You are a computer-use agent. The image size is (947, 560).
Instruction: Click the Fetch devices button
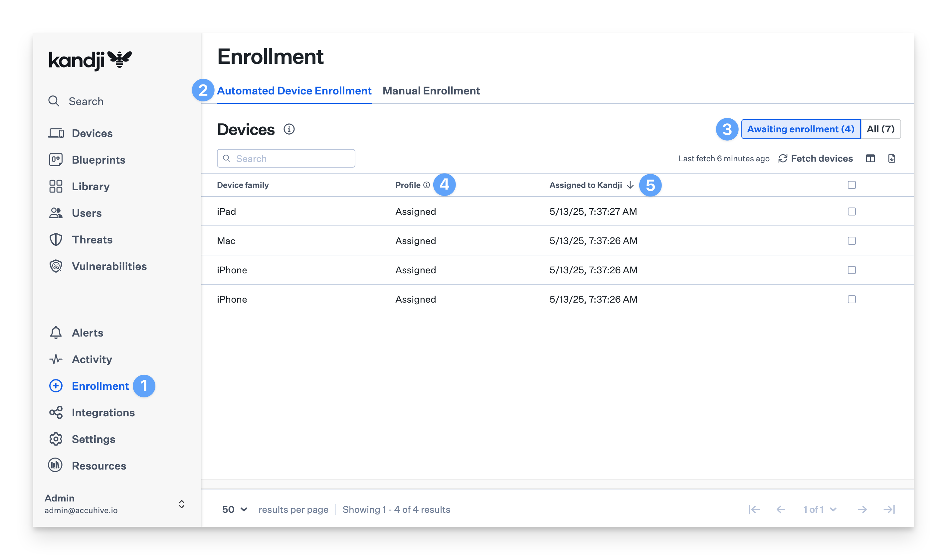[x=816, y=159]
